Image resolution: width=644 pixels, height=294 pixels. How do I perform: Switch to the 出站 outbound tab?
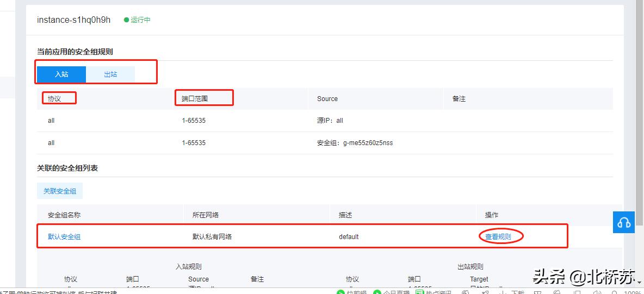pyautogui.click(x=110, y=74)
